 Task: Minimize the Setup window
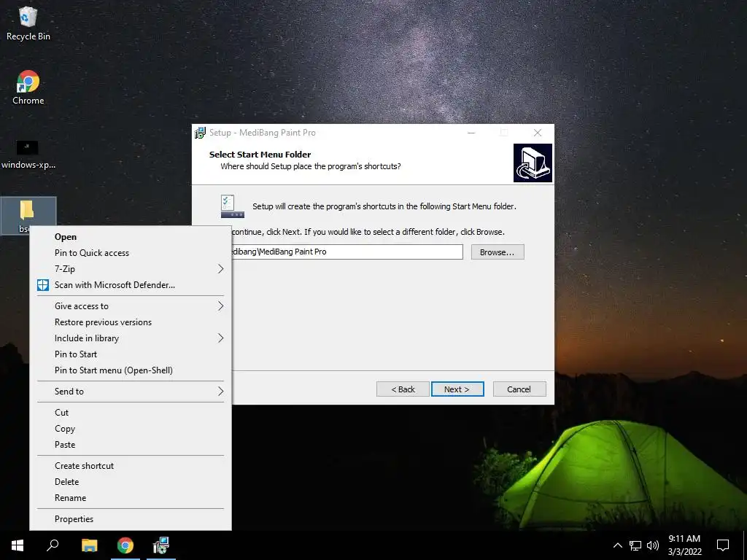pyautogui.click(x=471, y=133)
